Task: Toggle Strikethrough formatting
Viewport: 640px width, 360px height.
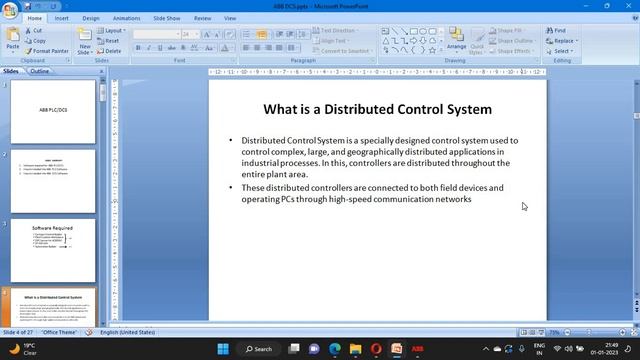Action: coord(172,48)
